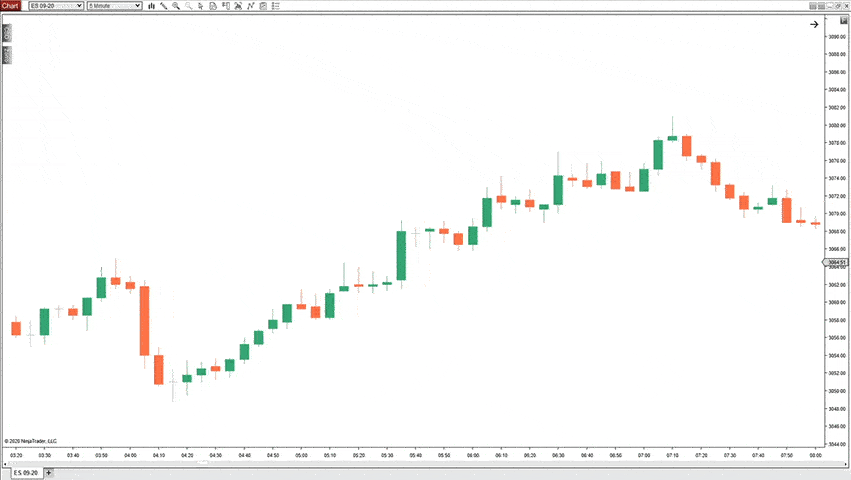The height and width of the screenshot is (480, 851).
Task: Open the Strategies zigzag icon
Action: pyautogui.click(x=251, y=6)
